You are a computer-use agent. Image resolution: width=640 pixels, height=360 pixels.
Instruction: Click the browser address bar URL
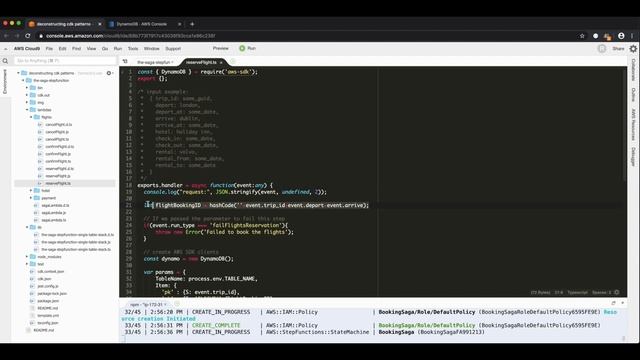point(131,36)
